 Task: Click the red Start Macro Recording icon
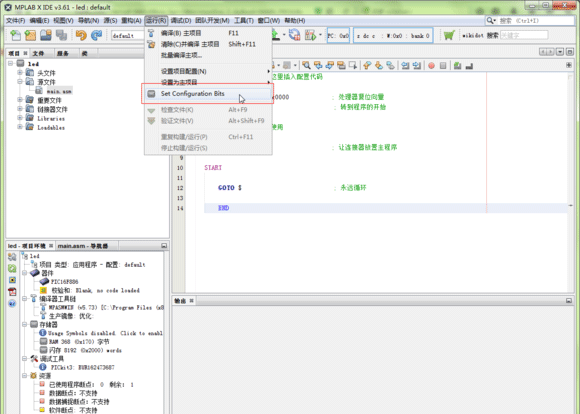click(x=431, y=65)
